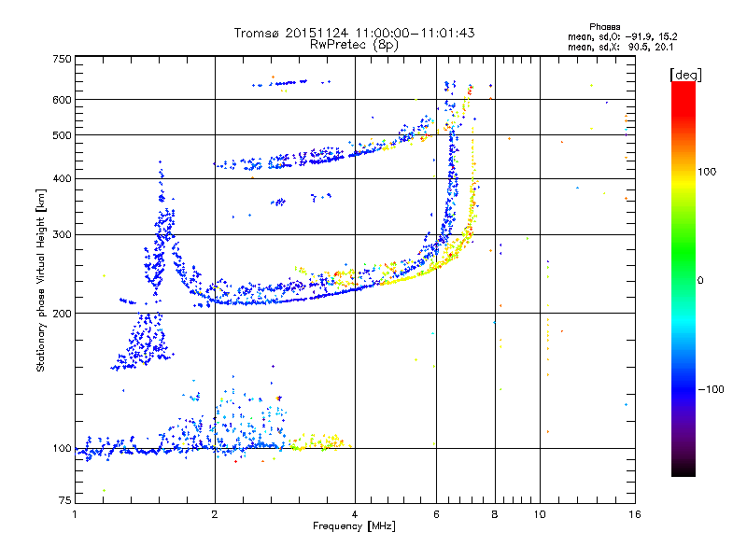The height and width of the screenshot is (560, 747).
Task: Click the '1' frequency axis tick label
Action: pos(75,514)
